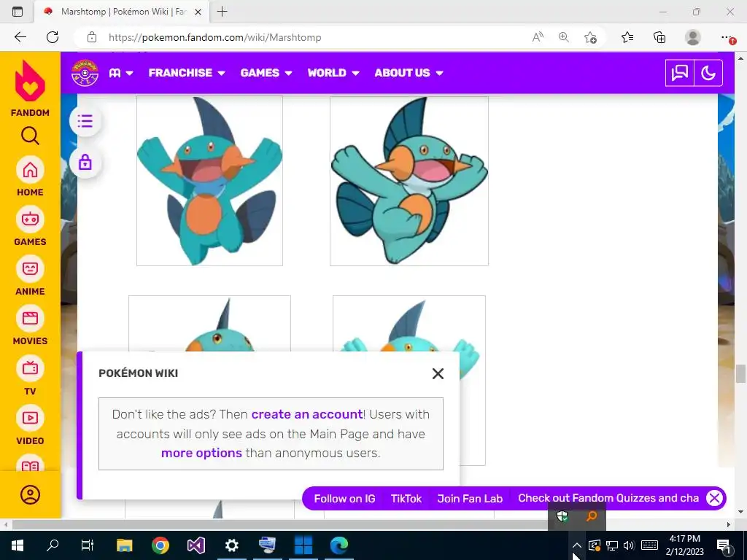Viewport: 747px width, 560px height.
Task: Open Settings gear from taskbar
Action: coord(231,545)
